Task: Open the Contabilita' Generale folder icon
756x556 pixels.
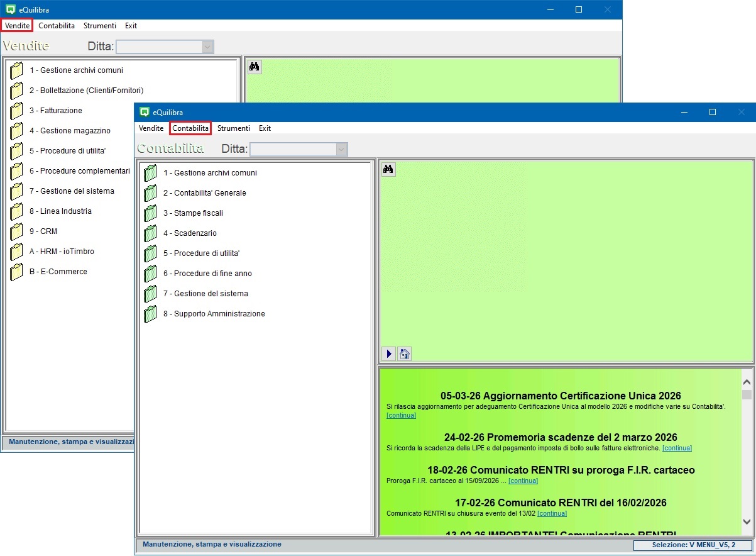Action: tap(150, 193)
